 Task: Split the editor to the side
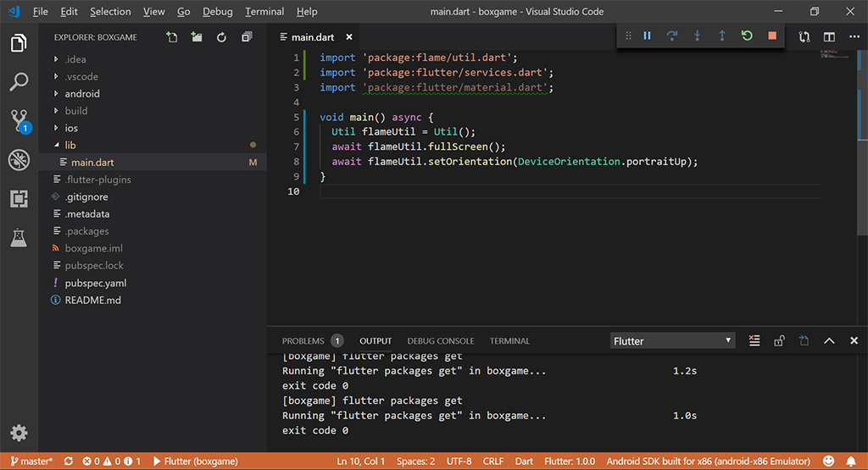click(x=829, y=37)
